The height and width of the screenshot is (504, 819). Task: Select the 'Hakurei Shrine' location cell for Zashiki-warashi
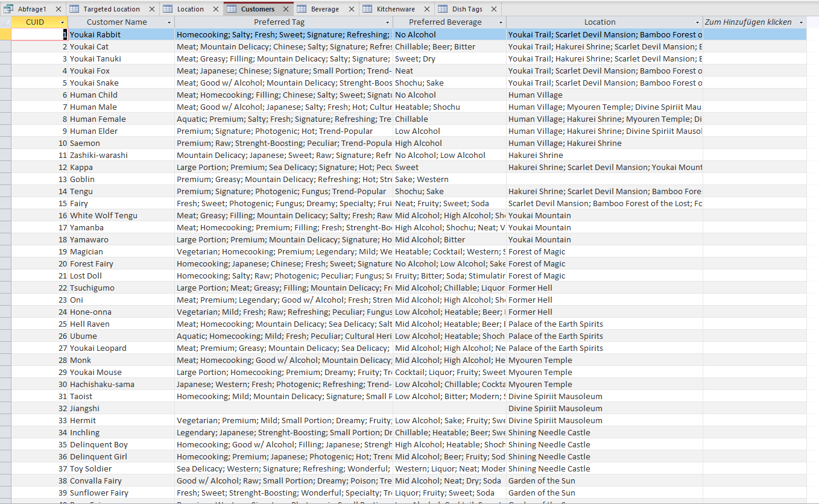click(x=604, y=155)
